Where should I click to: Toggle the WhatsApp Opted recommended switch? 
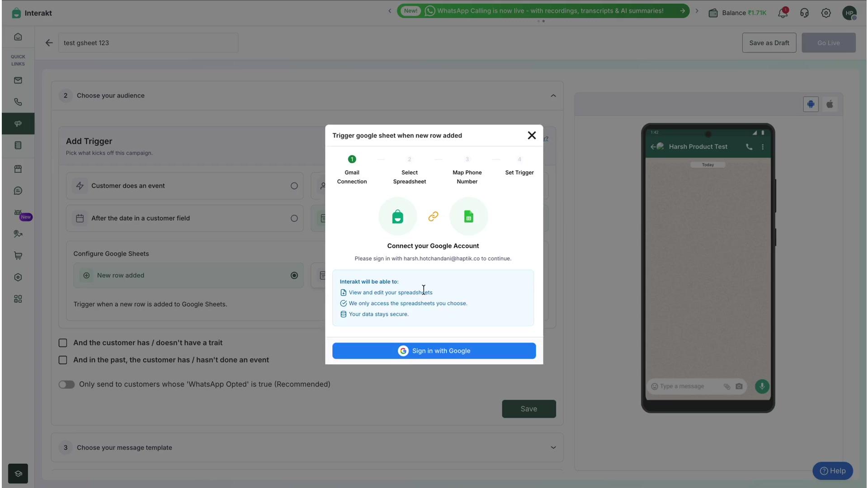click(x=66, y=385)
